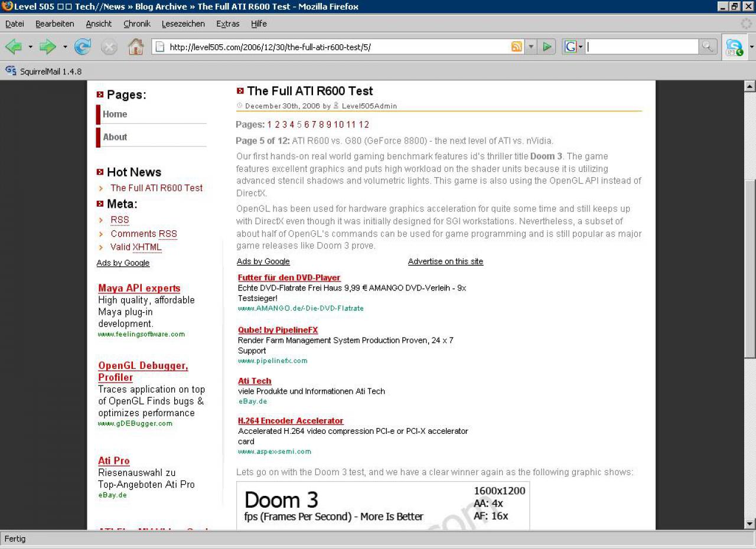Open the Back history dropdown arrow
756x549 pixels.
[30, 47]
